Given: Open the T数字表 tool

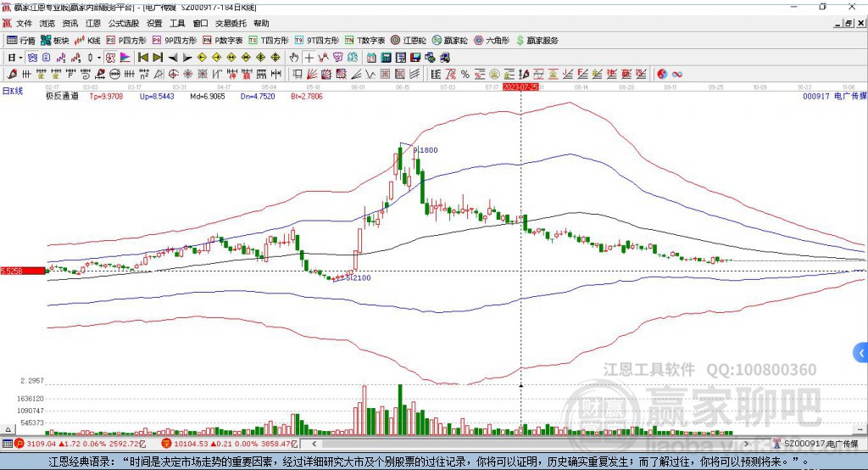Looking at the screenshot, I should (364, 41).
